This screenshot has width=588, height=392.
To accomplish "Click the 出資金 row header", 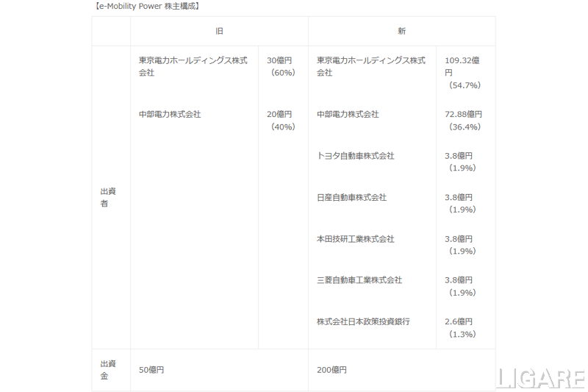I will click(108, 370).
